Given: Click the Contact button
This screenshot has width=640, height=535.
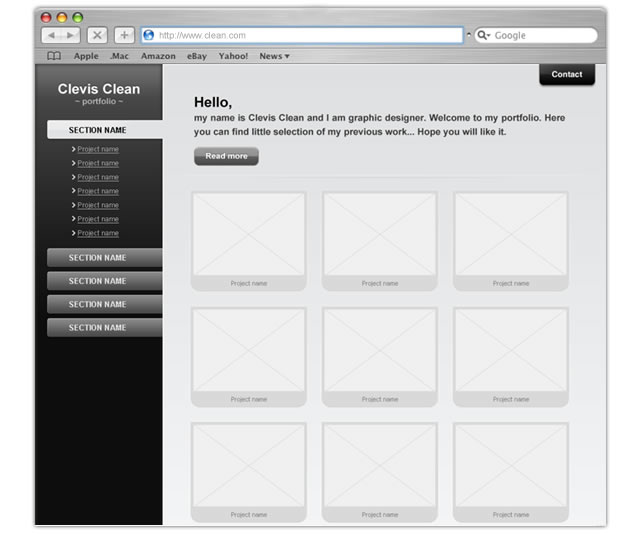Looking at the screenshot, I should [567, 74].
